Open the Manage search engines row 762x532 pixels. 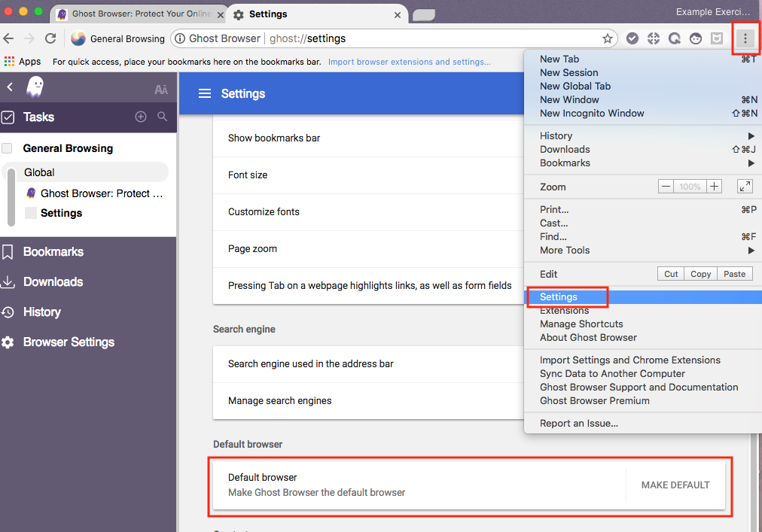click(368, 401)
